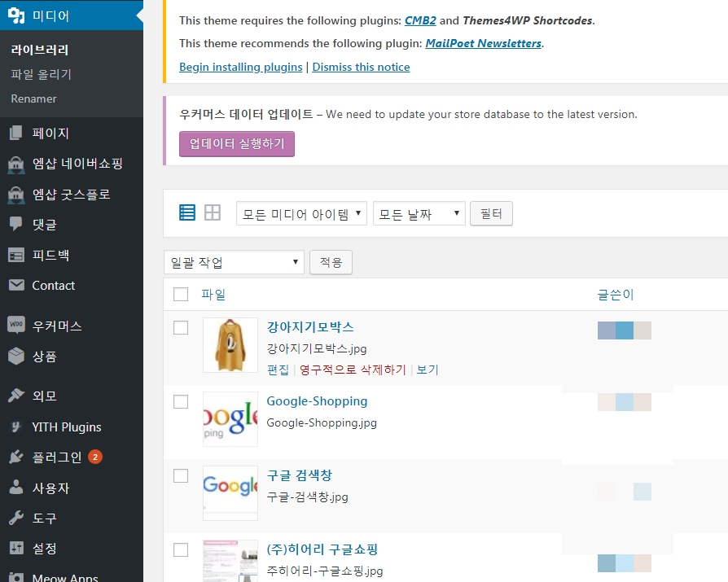Viewport: 728px width, 582px height.
Task: Open the 플러그인 plugins menu icon
Action: (x=16, y=457)
